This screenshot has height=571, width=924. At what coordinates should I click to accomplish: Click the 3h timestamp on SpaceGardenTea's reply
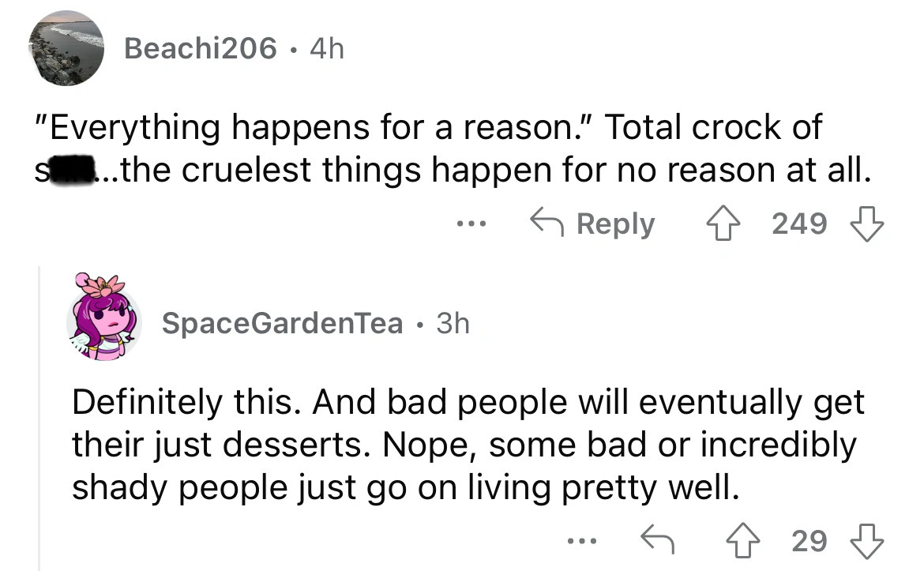click(x=451, y=323)
